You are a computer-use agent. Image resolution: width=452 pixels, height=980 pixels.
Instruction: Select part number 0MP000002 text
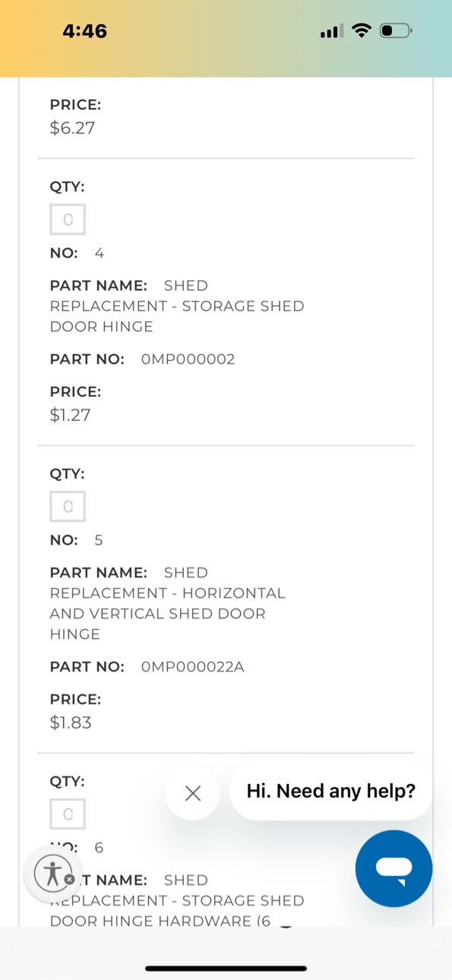[188, 359]
